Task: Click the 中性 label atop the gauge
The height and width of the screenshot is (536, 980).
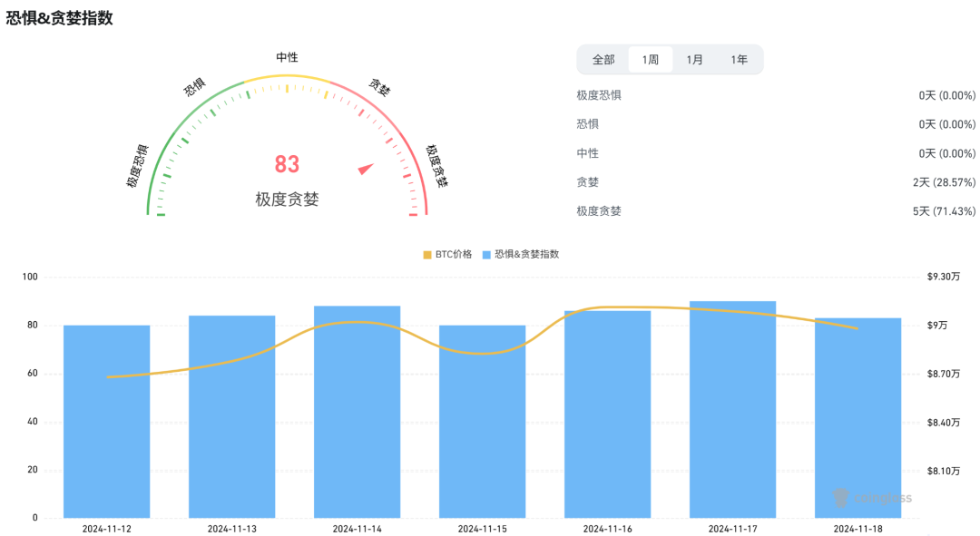Action: (287, 57)
